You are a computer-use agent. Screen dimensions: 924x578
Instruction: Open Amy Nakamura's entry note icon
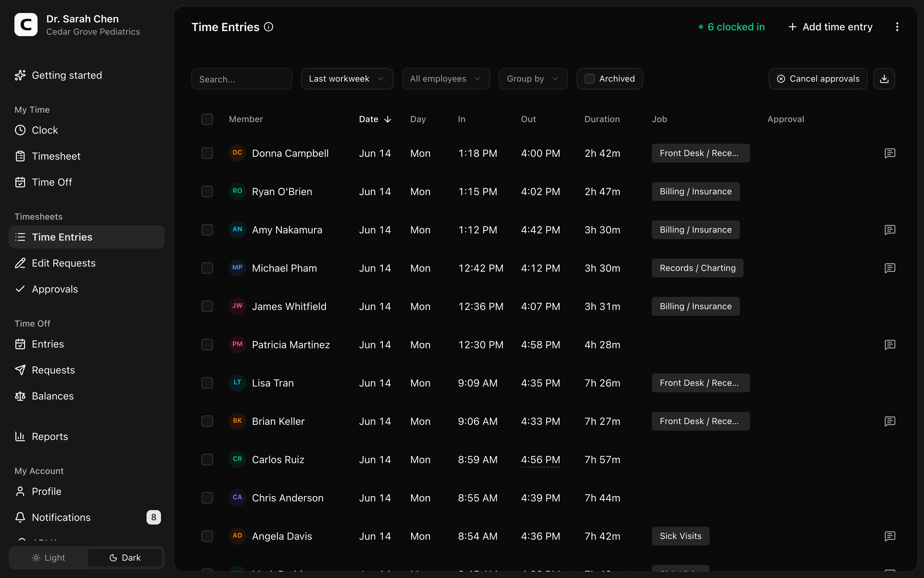point(890,230)
